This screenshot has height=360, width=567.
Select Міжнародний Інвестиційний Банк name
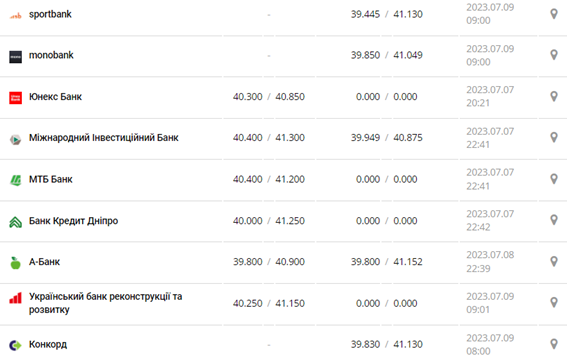coord(103,138)
